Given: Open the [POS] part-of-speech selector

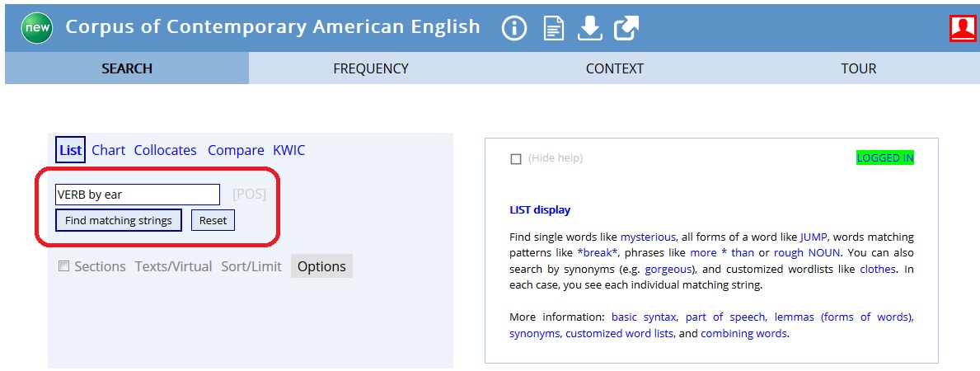Looking at the screenshot, I should 250,195.
